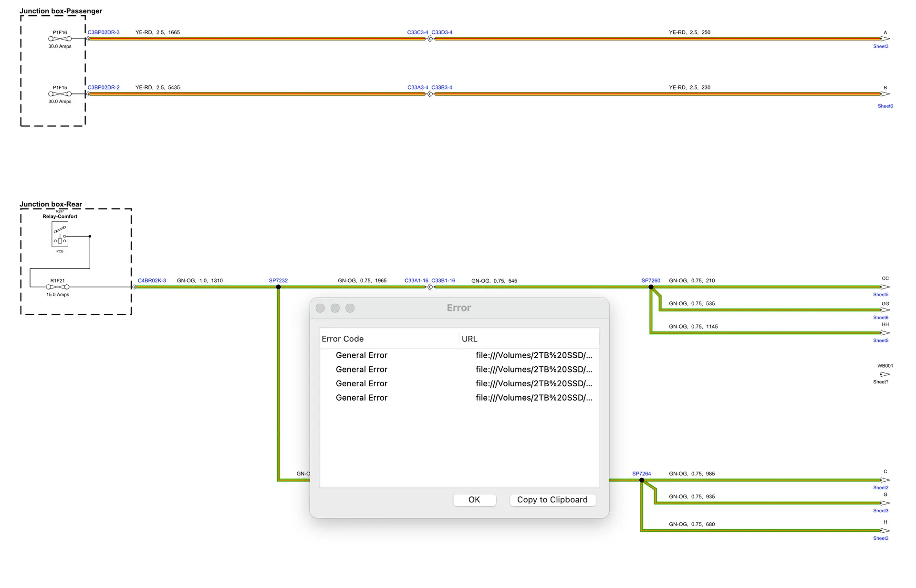The width and height of the screenshot is (916, 588).
Task: Open the C4BR02K-3 connector link
Action: pyautogui.click(x=152, y=280)
